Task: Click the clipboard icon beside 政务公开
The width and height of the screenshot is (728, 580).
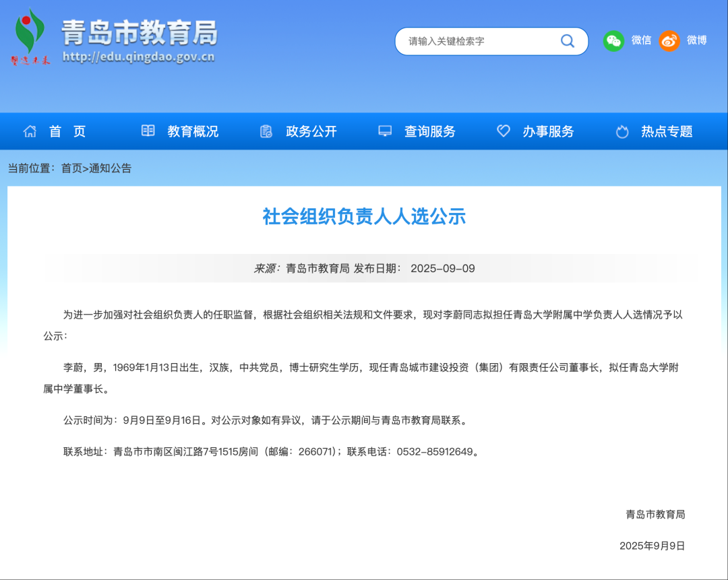Action: pos(266,131)
